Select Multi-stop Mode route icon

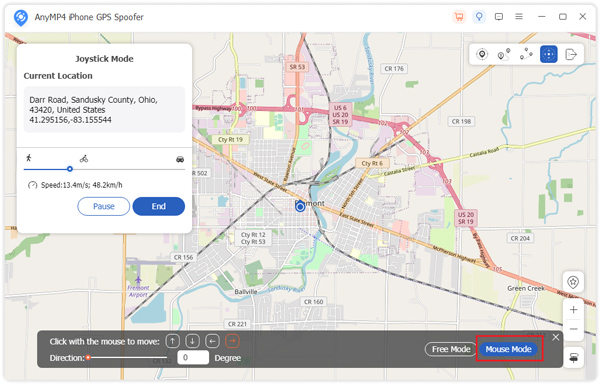pos(526,54)
